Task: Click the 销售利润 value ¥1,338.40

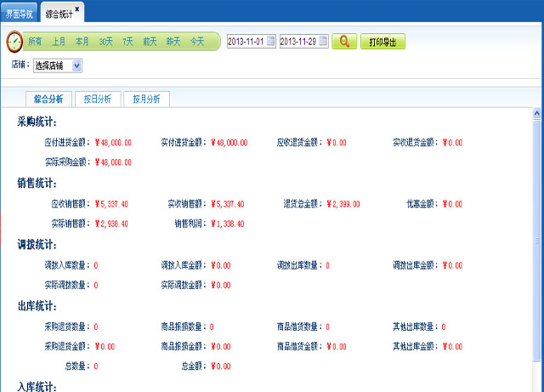Action: click(227, 224)
